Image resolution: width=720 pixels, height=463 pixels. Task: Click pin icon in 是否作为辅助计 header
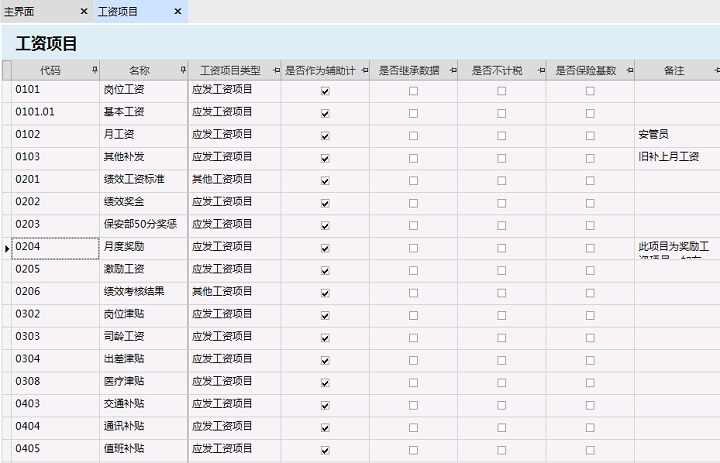(365, 70)
